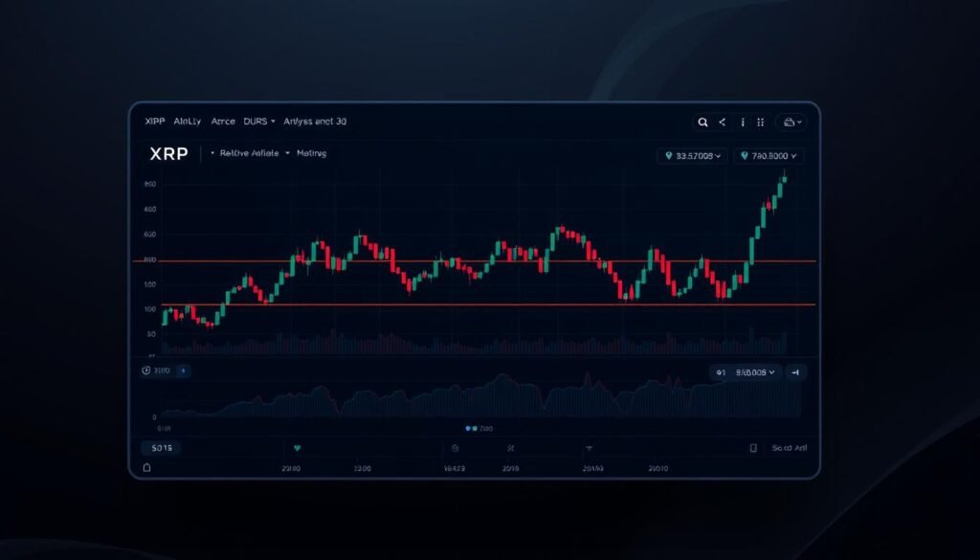The width and height of the screenshot is (980, 560).
Task: Click the downward triangle icon in bottom bar
Action: coord(589,448)
